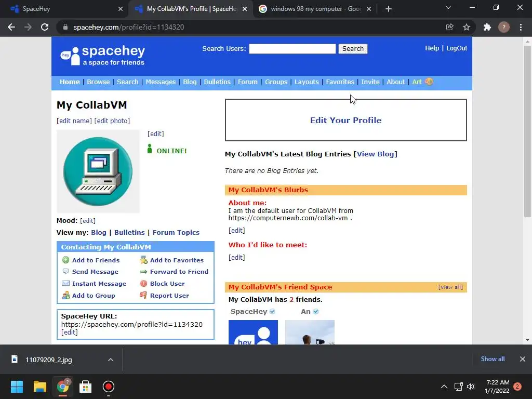Close the downloads bar
The image size is (532, 399).
523,359
